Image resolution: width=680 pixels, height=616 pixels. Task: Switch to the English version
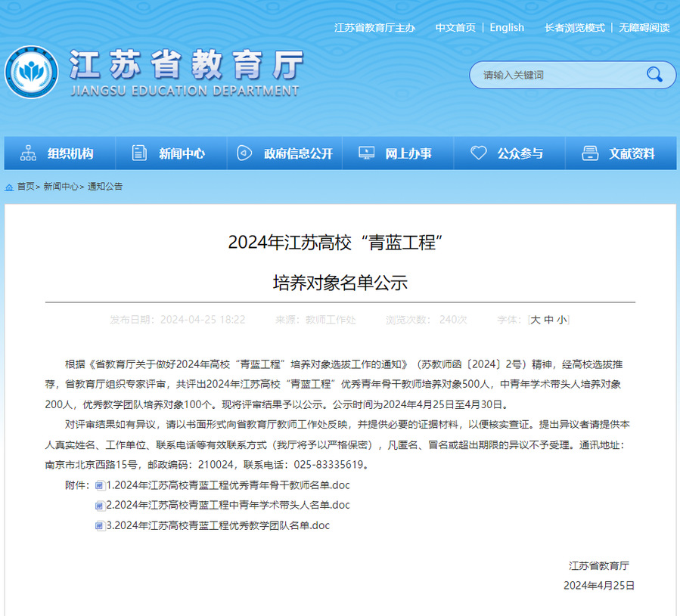(x=507, y=28)
